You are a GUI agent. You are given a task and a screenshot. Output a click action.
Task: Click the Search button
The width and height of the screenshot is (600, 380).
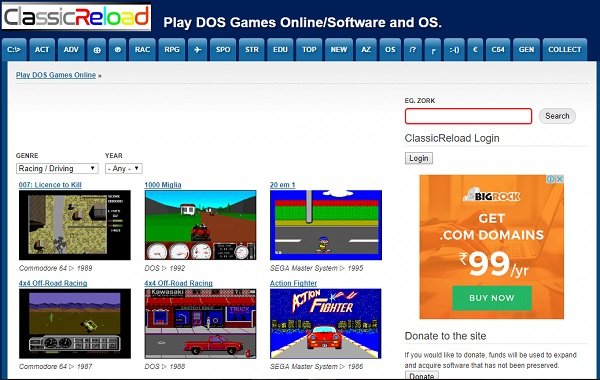pos(557,116)
